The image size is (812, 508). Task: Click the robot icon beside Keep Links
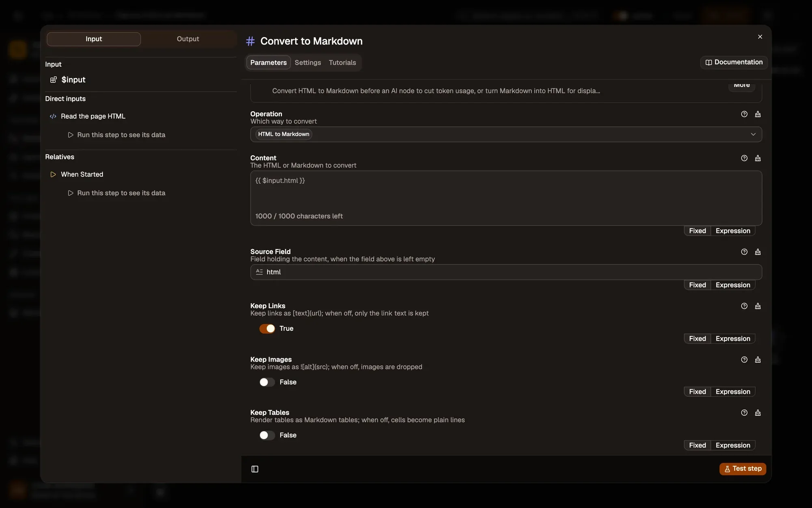click(x=758, y=306)
